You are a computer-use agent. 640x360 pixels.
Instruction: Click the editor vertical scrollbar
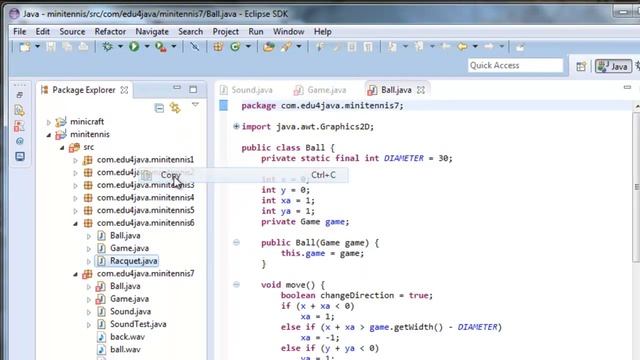pyautogui.click(x=636, y=186)
